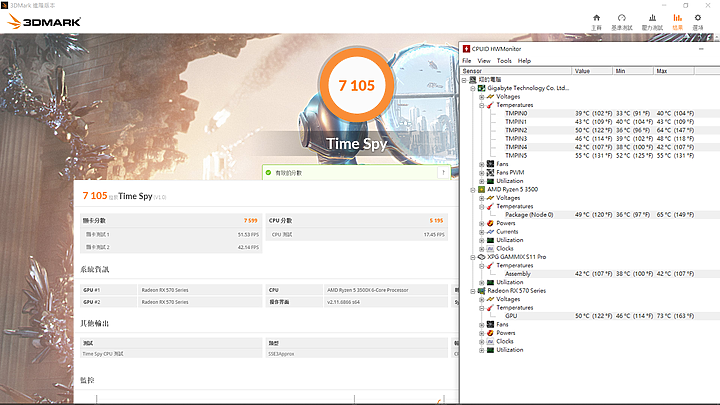Viewport: 720px width, 405px height.
Task: Click Radeon RX 570 Powers icon
Action: tap(490, 333)
